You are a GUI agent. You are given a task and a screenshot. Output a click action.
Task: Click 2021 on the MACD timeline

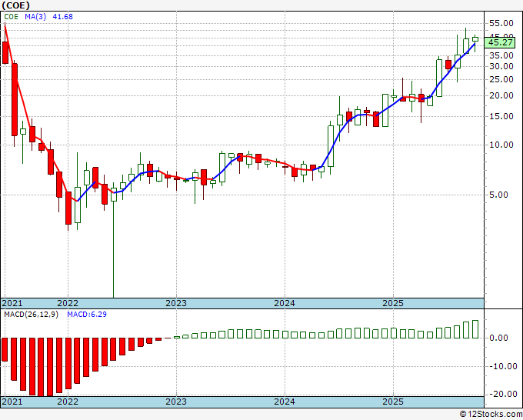click(12, 402)
